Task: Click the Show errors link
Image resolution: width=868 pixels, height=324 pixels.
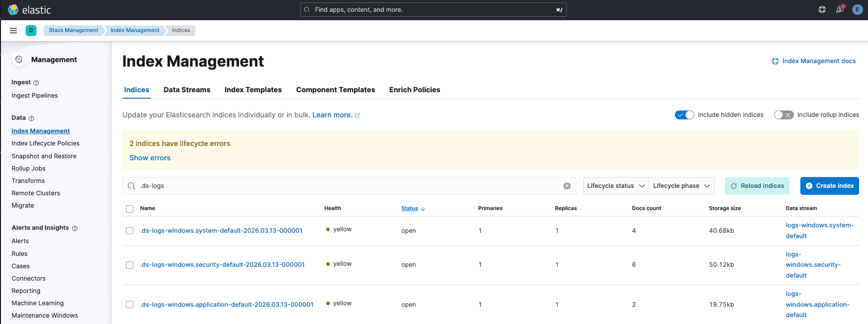Action: pyautogui.click(x=150, y=158)
